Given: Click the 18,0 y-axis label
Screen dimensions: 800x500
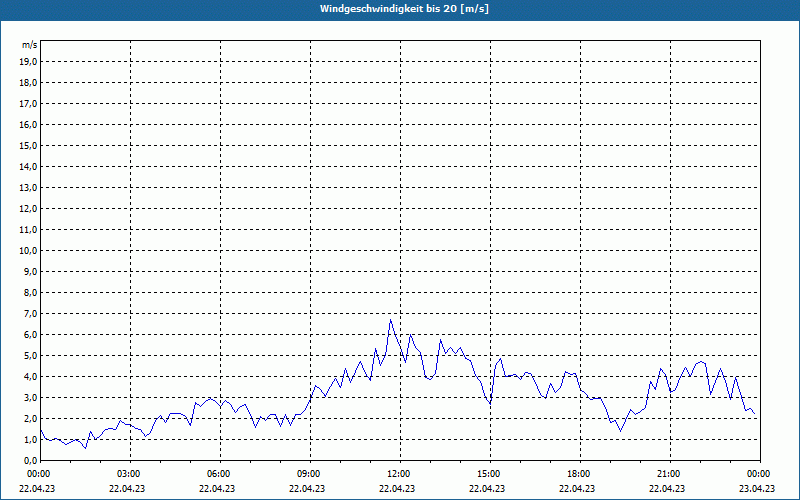Looking at the screenshot, I should (28, 83).
